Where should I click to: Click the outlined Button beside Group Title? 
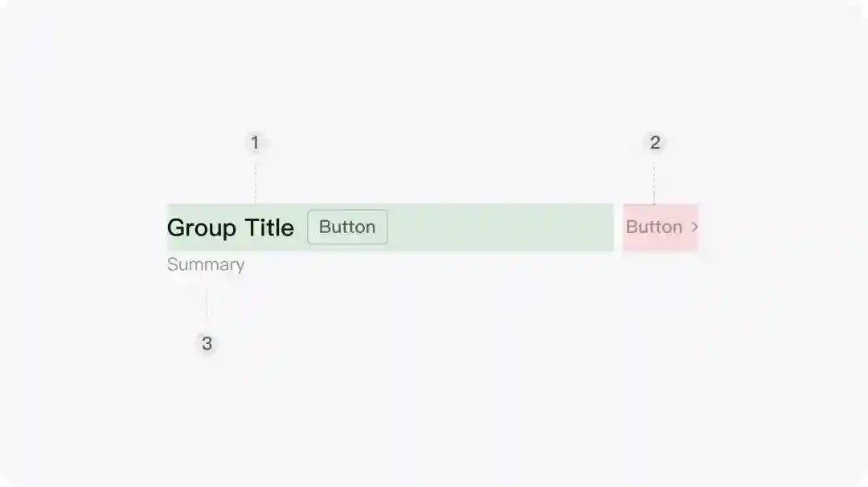(x=347, y=227)
